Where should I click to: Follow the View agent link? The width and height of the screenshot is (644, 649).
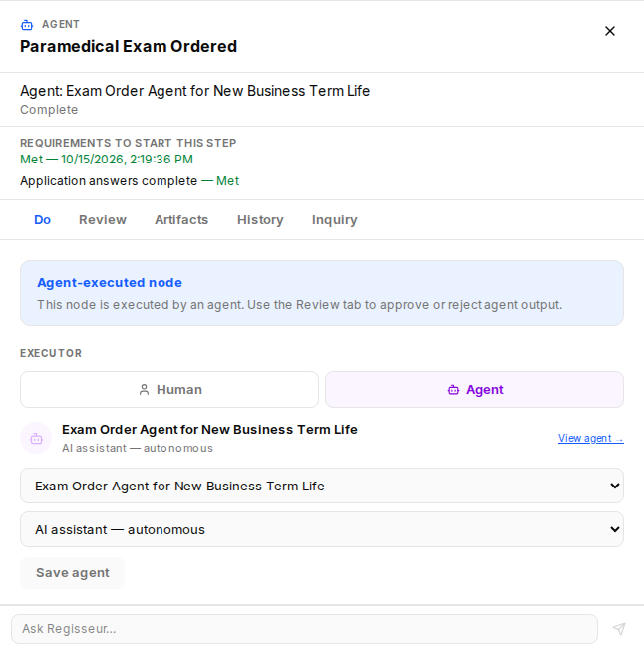pyautogui.click(x=590, y=438)
